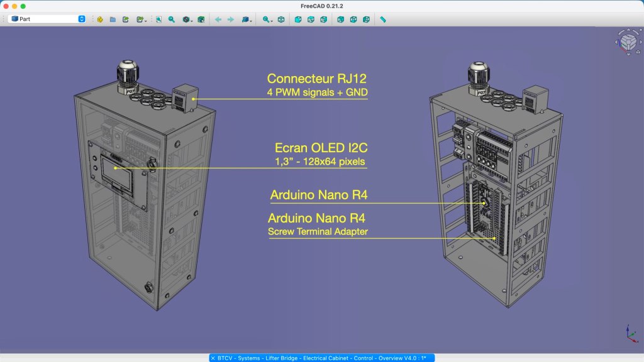Set the view to Front
Viewport: 644px width, 362px height.
click(x=298, y=19)
